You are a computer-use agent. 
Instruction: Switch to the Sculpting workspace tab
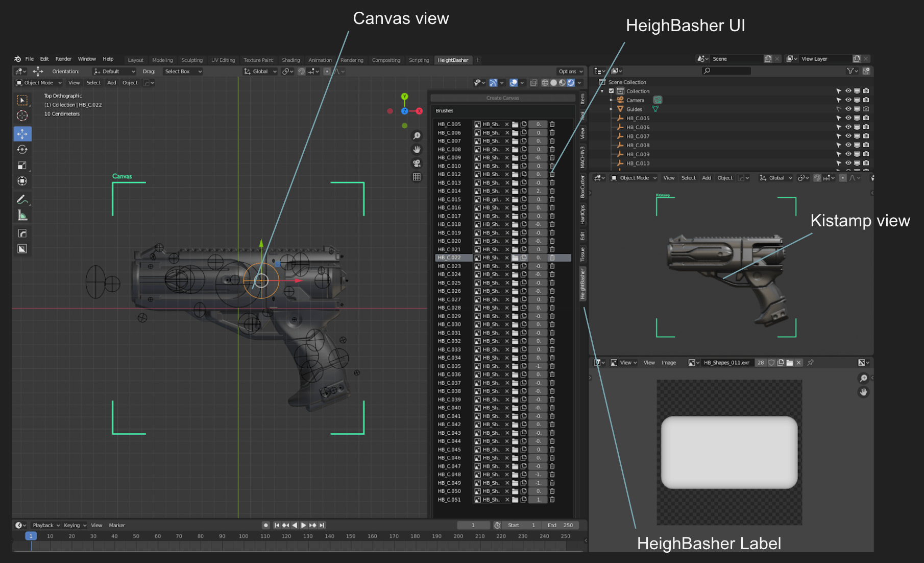[x=192, y=60]
